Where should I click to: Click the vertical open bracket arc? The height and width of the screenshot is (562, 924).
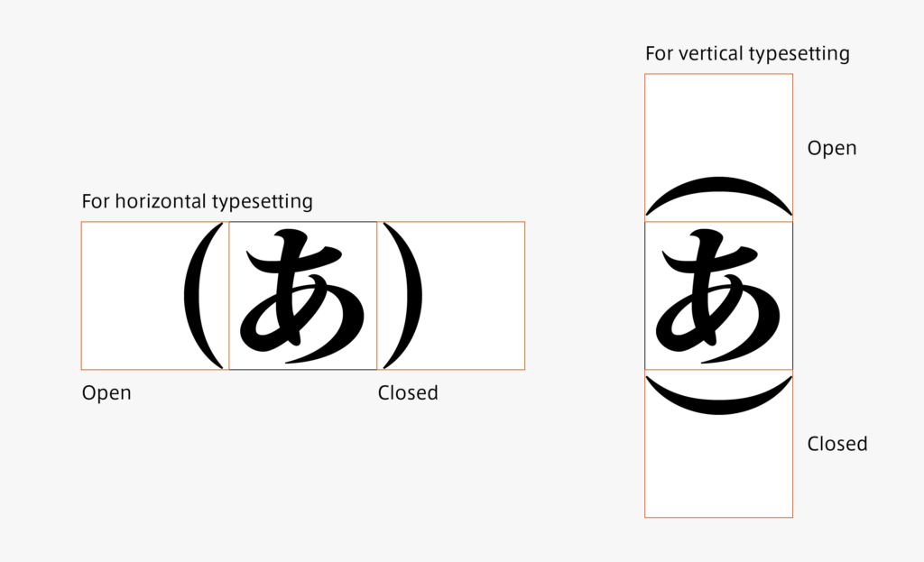(x=719, y=196)
